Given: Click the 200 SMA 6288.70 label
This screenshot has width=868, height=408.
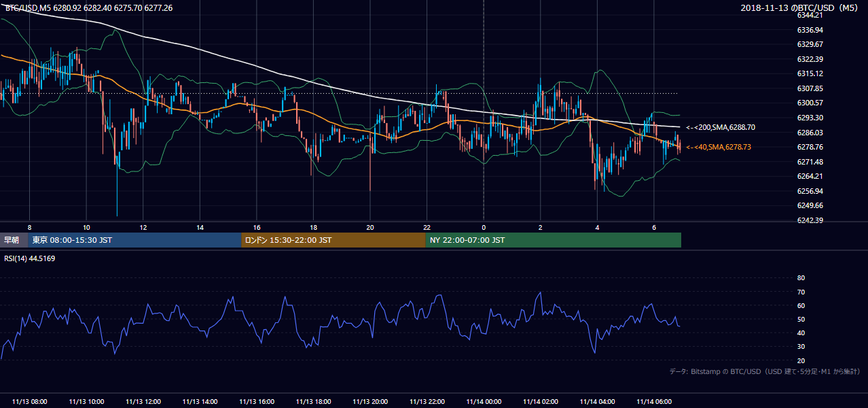Looking at the screenshot, I should pyautogui.click(x=720, y=127).
